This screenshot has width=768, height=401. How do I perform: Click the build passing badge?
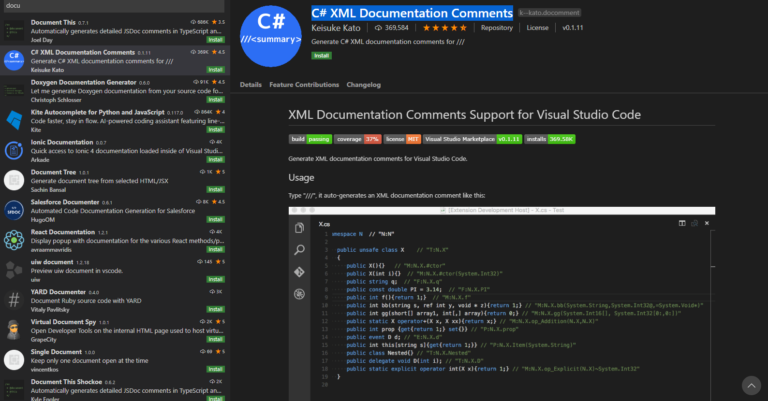(310, 139)
